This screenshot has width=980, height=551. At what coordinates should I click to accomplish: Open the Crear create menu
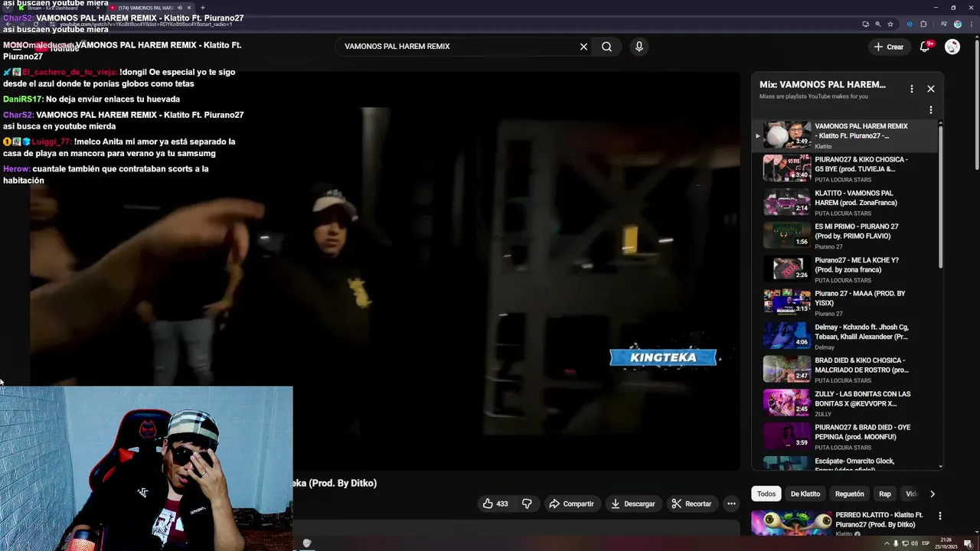[889, 47]
